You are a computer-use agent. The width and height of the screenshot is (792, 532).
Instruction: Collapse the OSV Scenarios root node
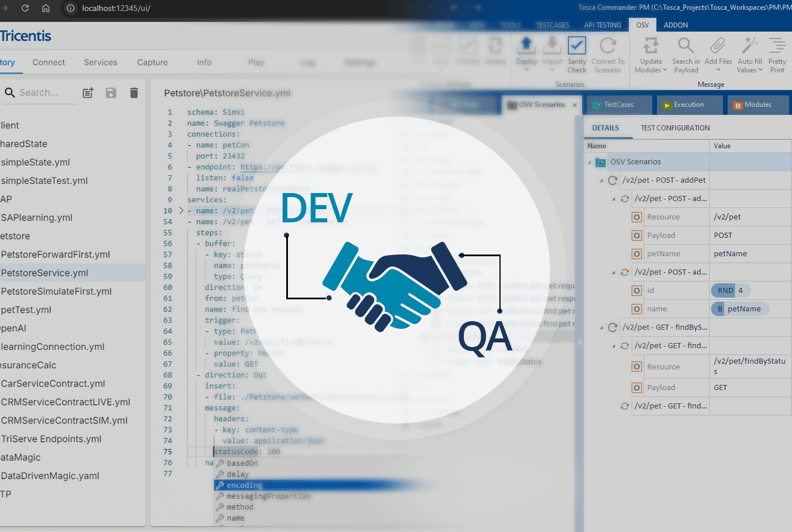coord(589,162)
